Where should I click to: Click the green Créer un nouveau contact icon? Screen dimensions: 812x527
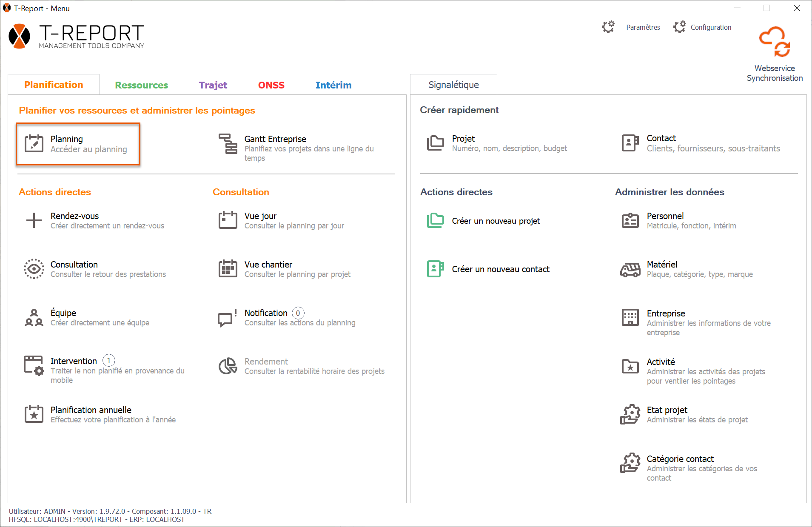tap(435, 269)
